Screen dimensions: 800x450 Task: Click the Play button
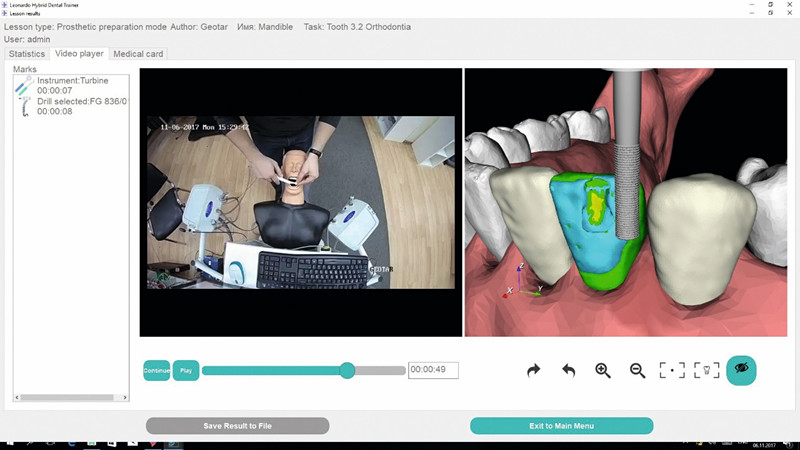tap(186, 370)
